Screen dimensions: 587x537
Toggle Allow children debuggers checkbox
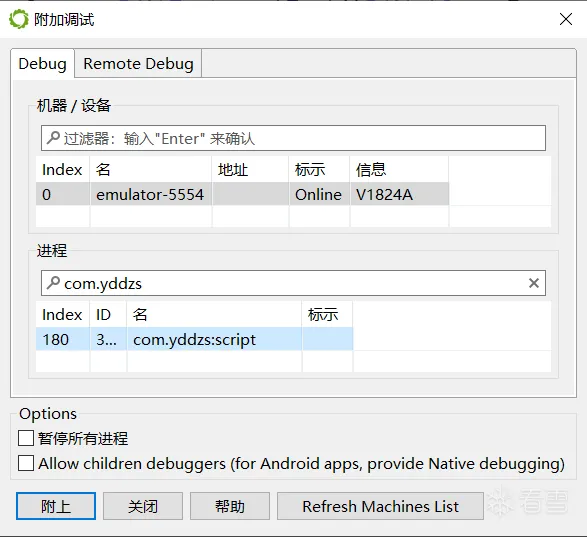click(26, 463)
